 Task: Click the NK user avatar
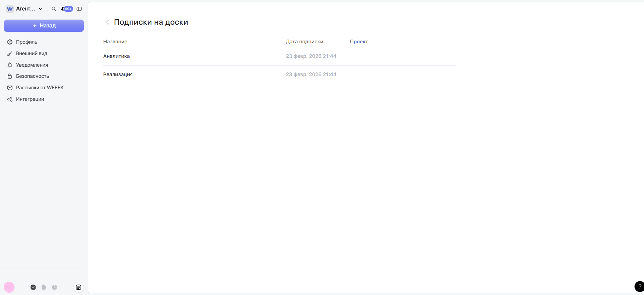pos(9,287)
